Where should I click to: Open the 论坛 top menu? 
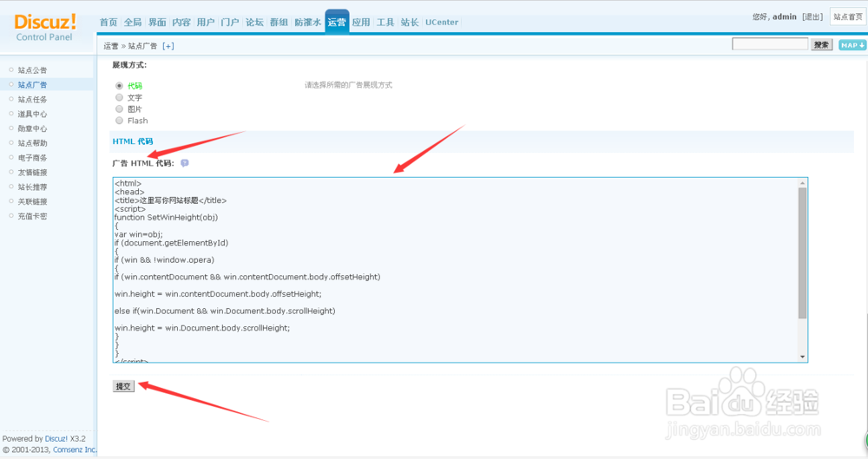point(254,23)
